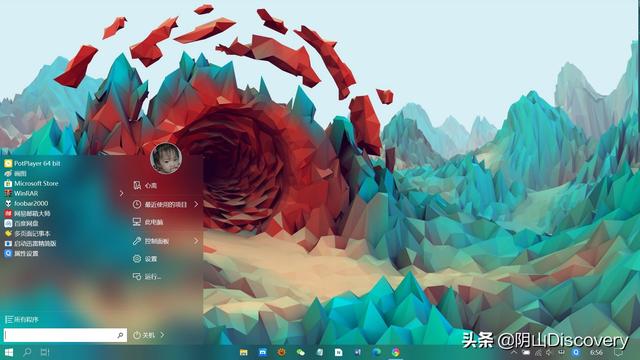Open the user documents folder entry
Screen dimensions: 640x360
tap(145, 186)
